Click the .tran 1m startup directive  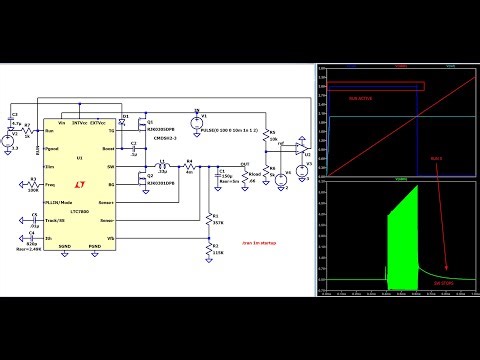click(259, 243)
